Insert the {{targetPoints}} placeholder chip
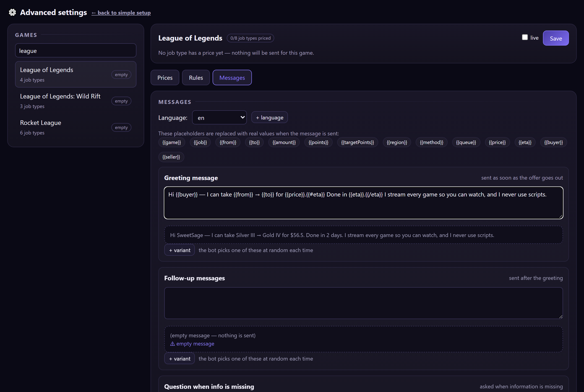This screenshot has height=392, width=584. coord(357,142)
